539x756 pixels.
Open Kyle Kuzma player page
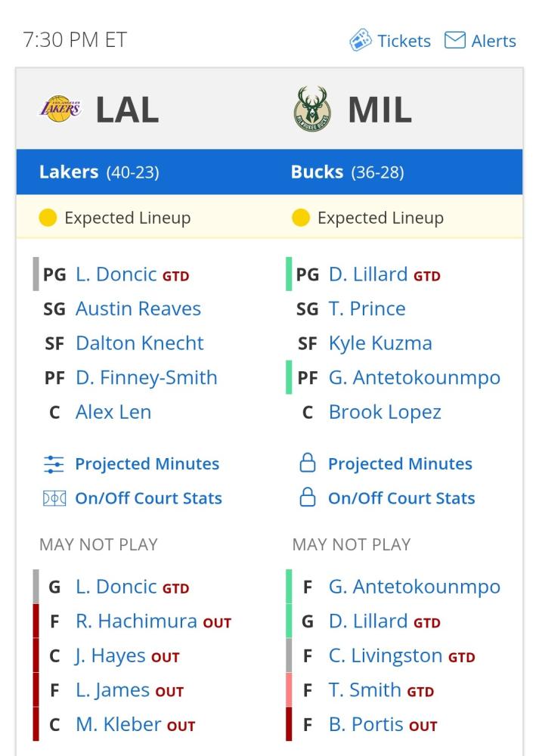point(380,343)
